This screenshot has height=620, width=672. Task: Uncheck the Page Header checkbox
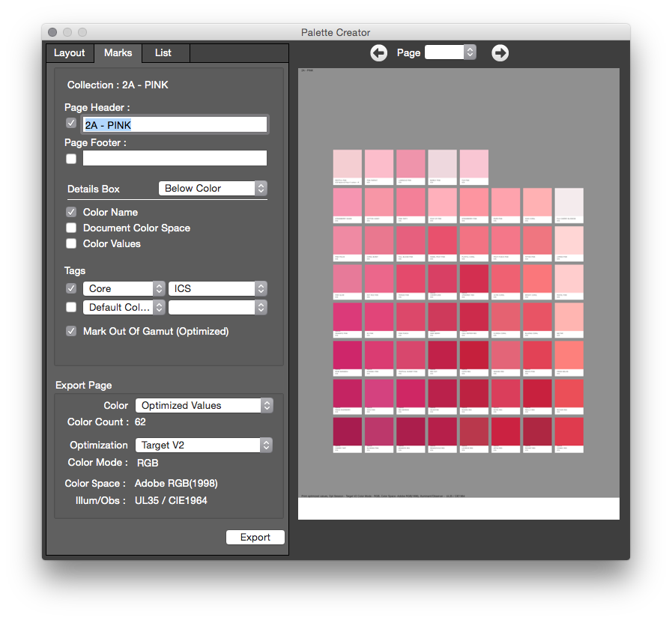coord(71,124)
